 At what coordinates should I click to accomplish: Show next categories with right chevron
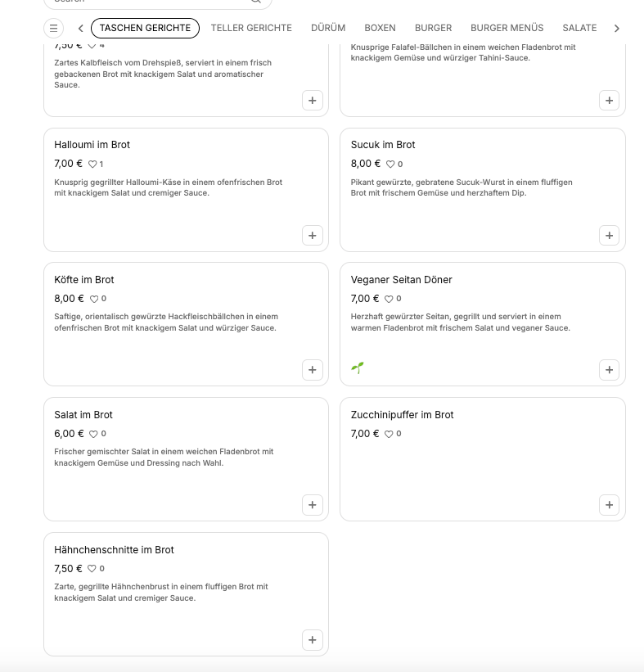(616, 29)
